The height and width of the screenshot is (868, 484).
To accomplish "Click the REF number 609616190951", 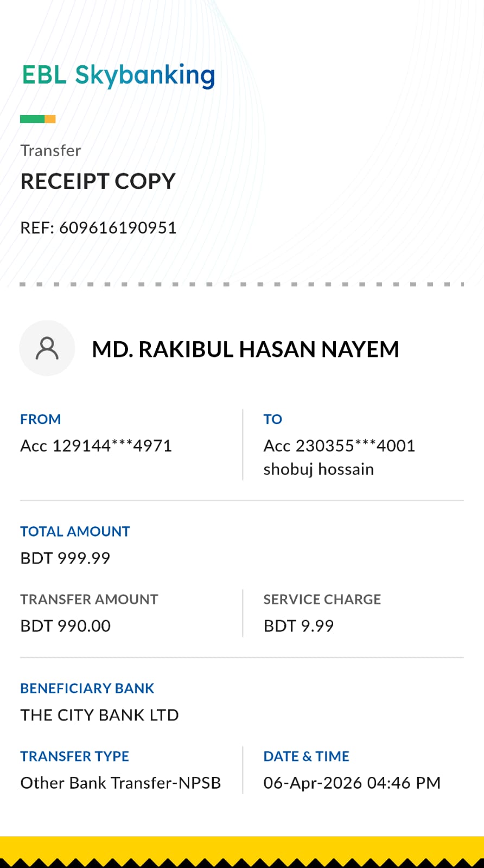I will [x=118, y=228].
